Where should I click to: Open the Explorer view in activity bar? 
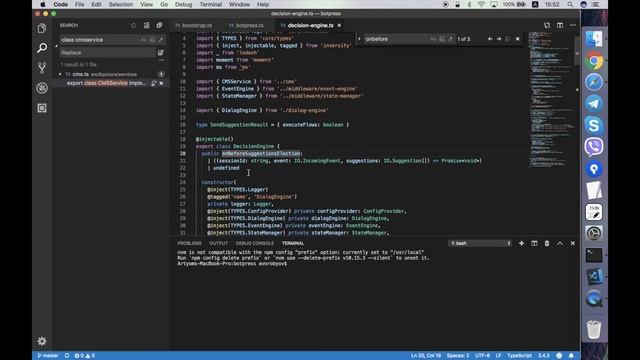coord(42,28)
